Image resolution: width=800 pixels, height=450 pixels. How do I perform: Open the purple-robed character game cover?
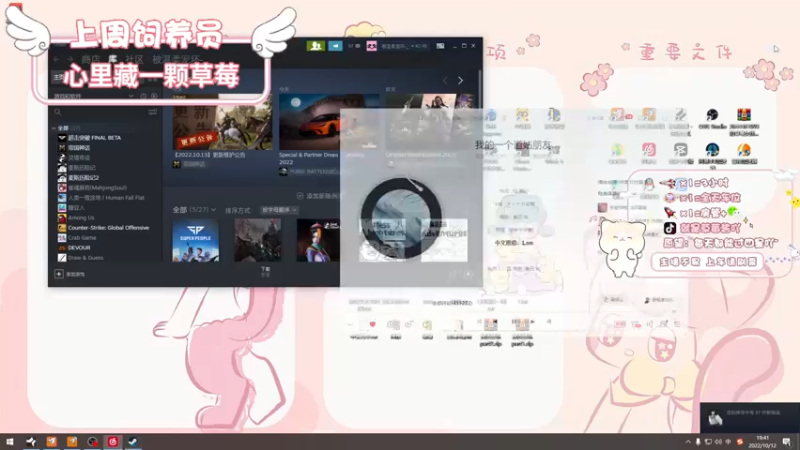point(318,240)
